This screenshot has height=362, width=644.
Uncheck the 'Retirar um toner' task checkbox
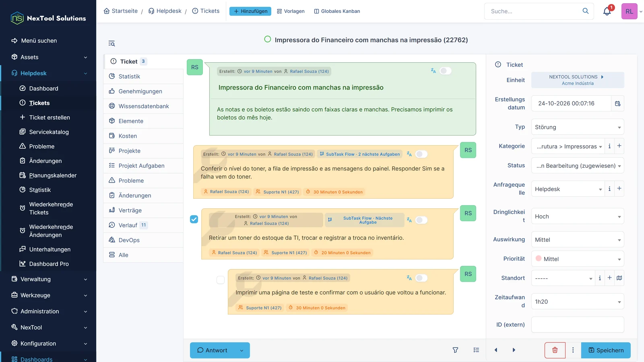coord(194,219)
